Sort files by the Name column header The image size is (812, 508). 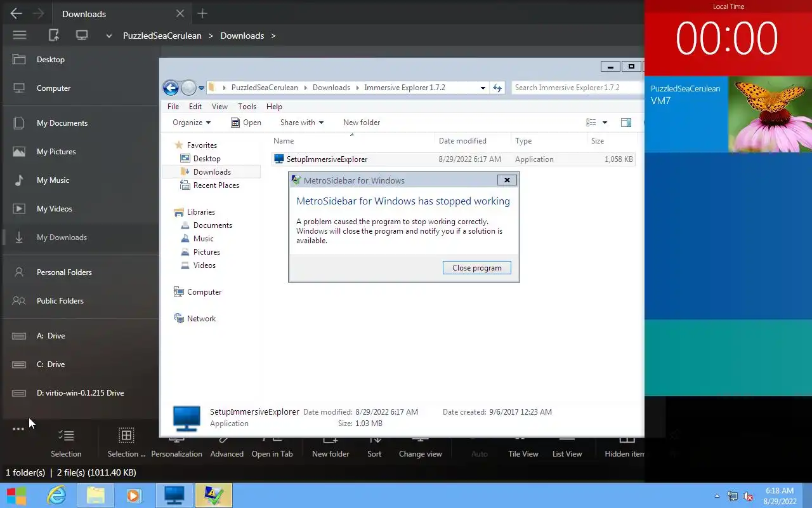click(x=353, y=140)
